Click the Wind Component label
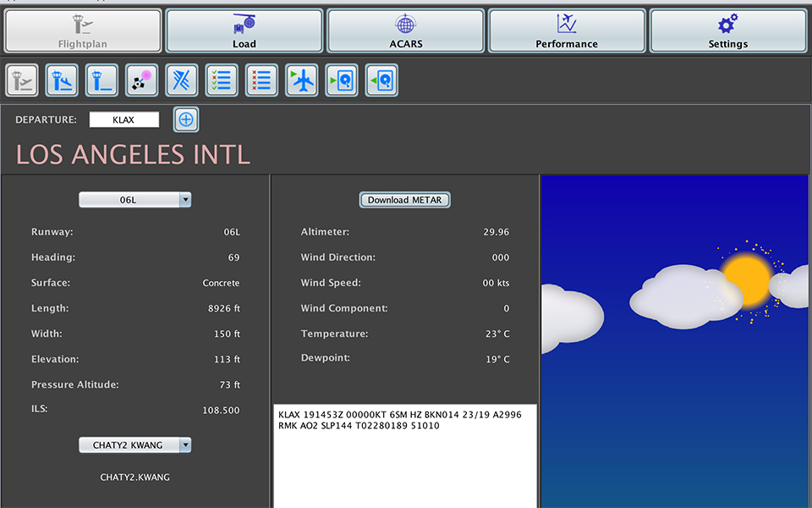812x508 pixels. (x=344, y=308)
